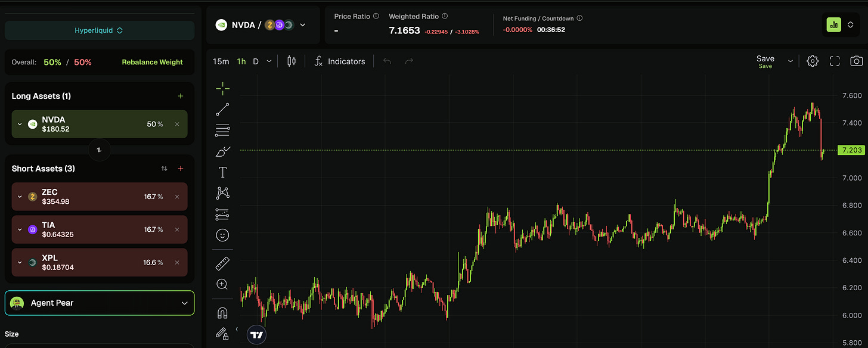Select the brush drawing tool
Viewport: 868px width, 348px height.
tap(222, 151)
